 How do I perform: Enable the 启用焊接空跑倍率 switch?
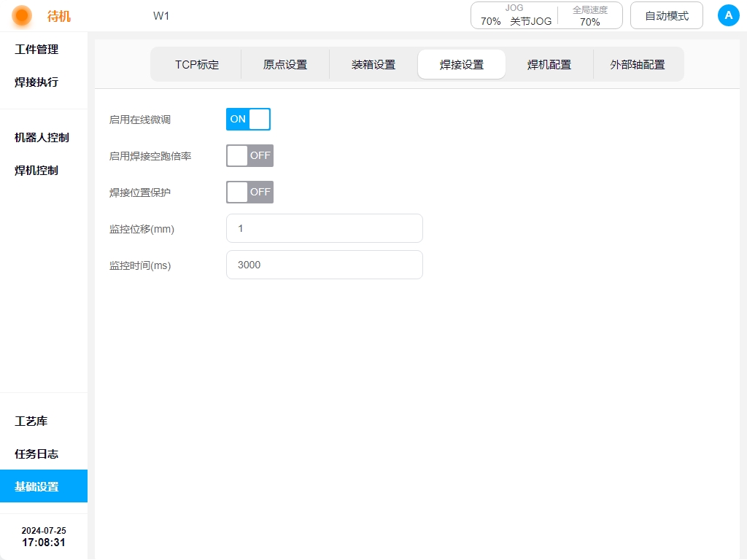(x=249, y=155)
